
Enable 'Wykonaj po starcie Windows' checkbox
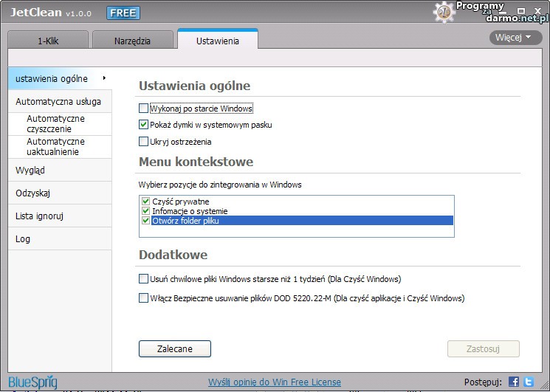[x=143, y=109]
